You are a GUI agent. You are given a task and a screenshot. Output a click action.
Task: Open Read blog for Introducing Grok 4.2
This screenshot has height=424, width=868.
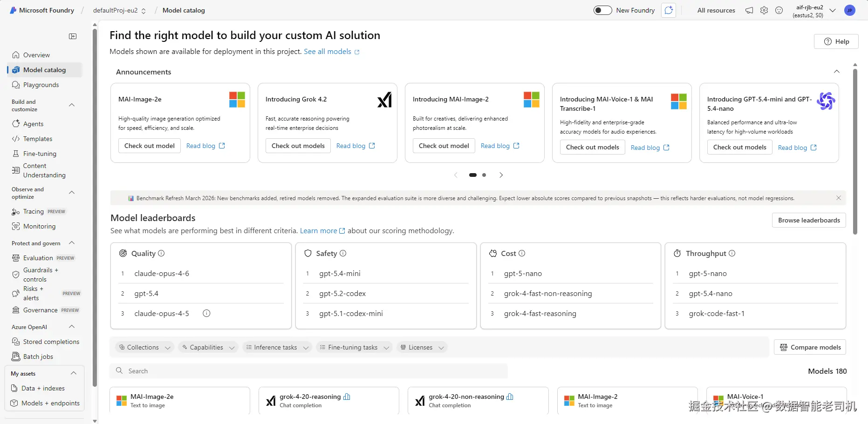coord(355,146)
